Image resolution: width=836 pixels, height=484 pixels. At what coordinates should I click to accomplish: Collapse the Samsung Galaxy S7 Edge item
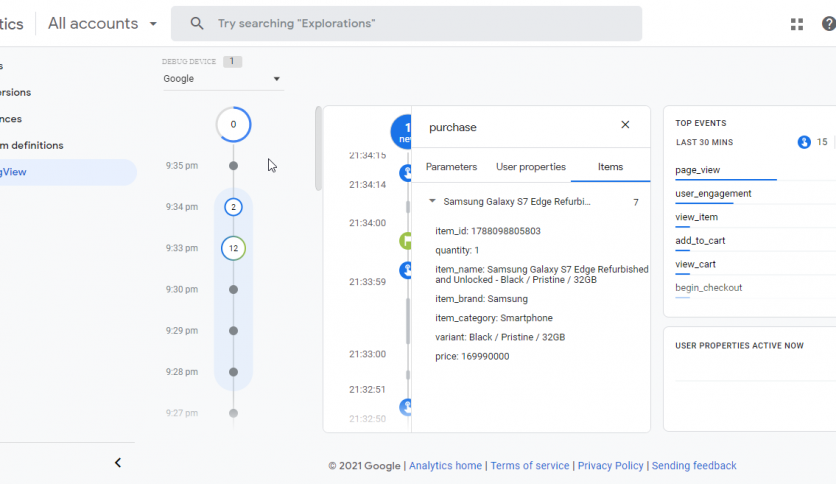click(x=432, y=202)
